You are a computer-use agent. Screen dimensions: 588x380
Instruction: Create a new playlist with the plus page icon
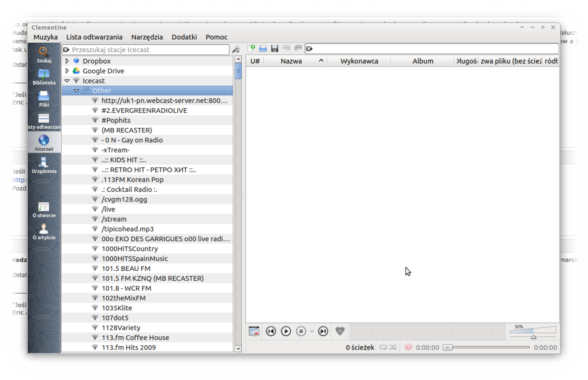(252, 48)
